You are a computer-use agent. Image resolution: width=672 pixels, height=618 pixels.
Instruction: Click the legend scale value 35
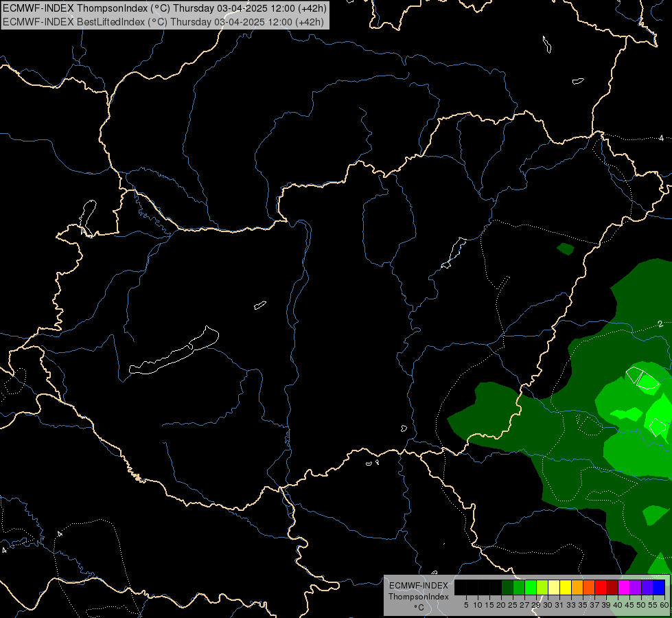click(x=583, y=605)
